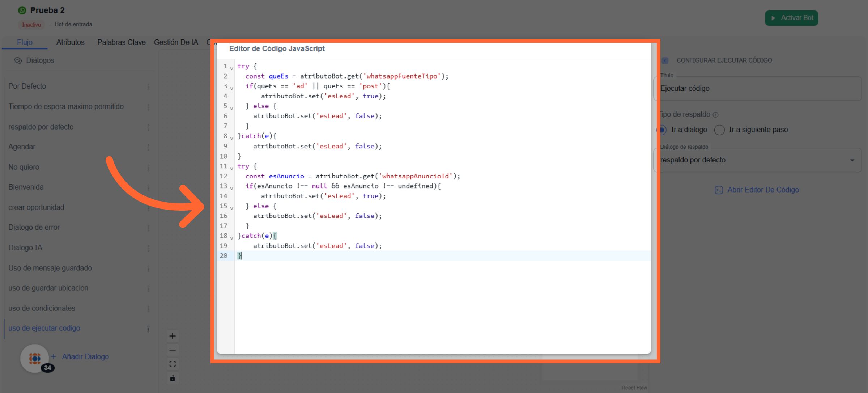
Task: Fold the try block at line 1
Action: tap(231, 68)
